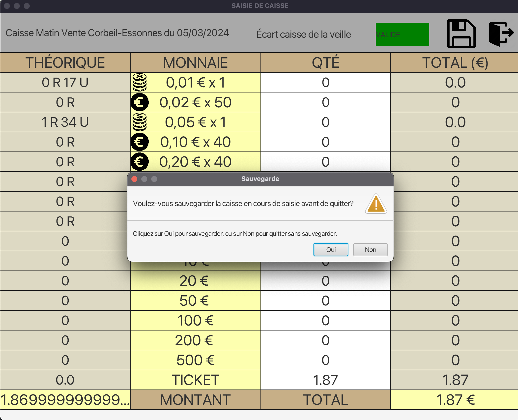518x420 pixels.
Task: Click the green VALIDE status indicator
Action: [402, 34]
